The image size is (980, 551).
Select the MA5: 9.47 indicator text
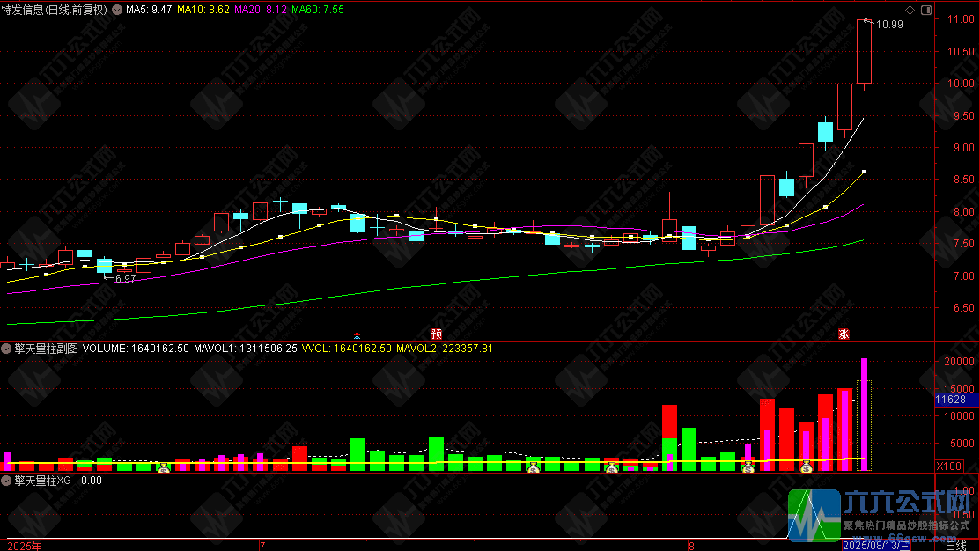(x=149, y=10)
